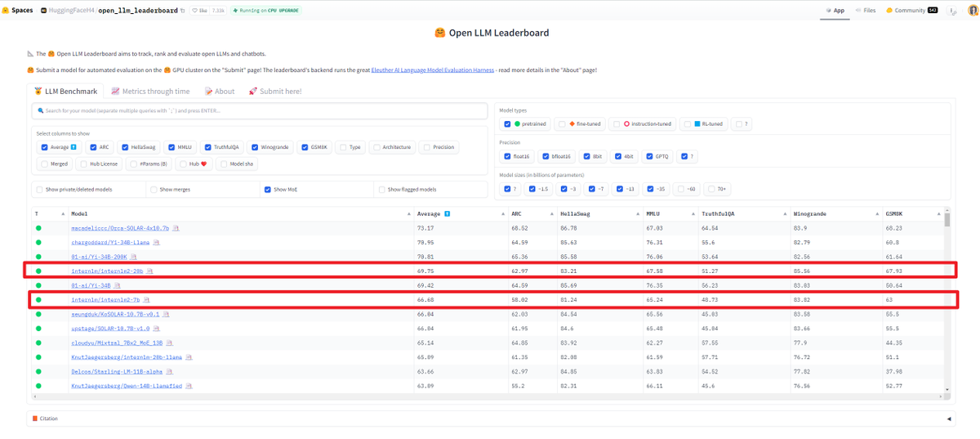The width and height of the screenshot is (980, 439).
Task: Enable the Hub License column checkbox
Action: (x=83, y=164)
